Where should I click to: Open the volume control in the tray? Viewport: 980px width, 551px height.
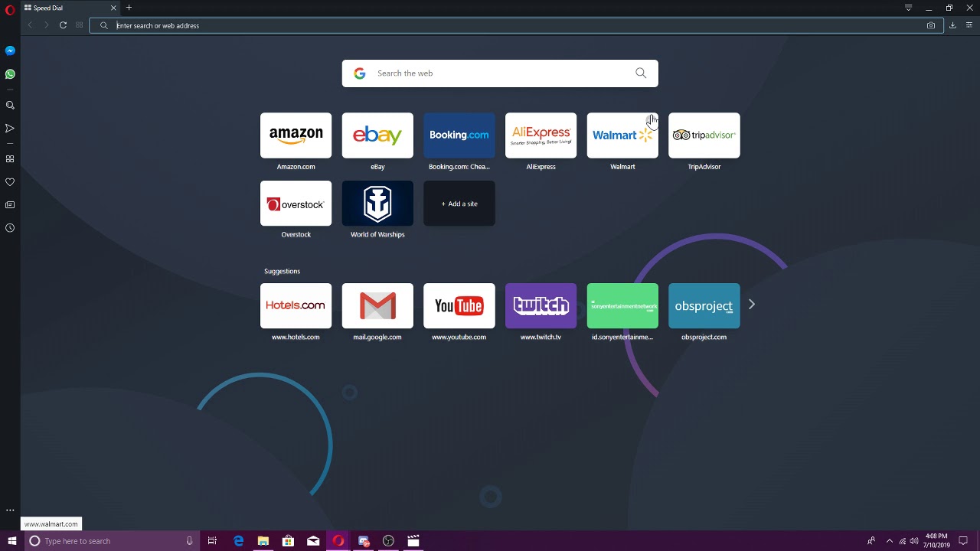[x=914, y=541]
